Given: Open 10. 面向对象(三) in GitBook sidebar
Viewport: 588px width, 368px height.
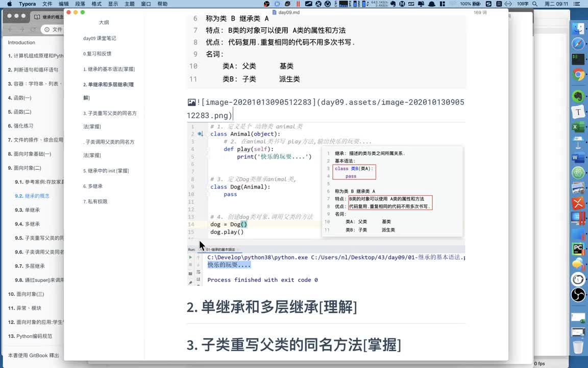Looking at the screenshot, I should coord(26,294).
